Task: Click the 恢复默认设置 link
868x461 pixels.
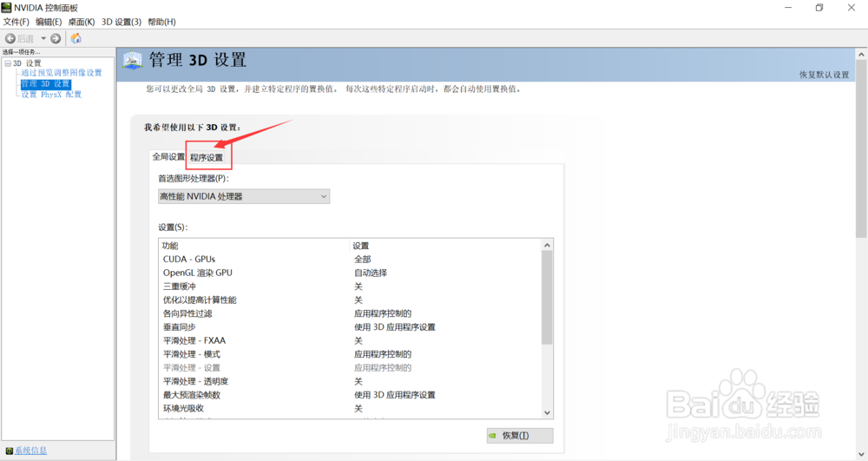Action: coord(824,75)
